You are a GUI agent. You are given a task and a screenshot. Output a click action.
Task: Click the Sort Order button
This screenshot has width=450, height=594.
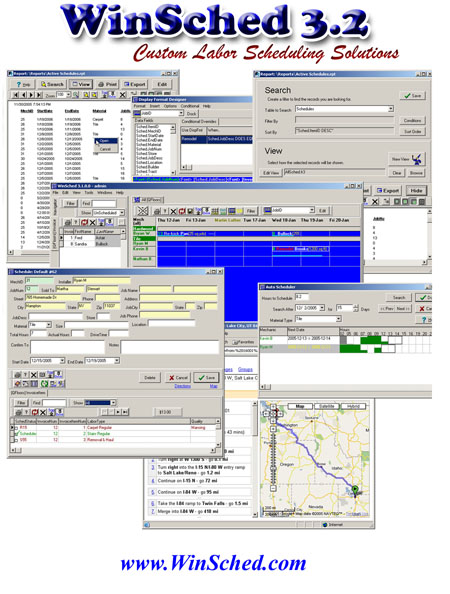coord(412,131)
